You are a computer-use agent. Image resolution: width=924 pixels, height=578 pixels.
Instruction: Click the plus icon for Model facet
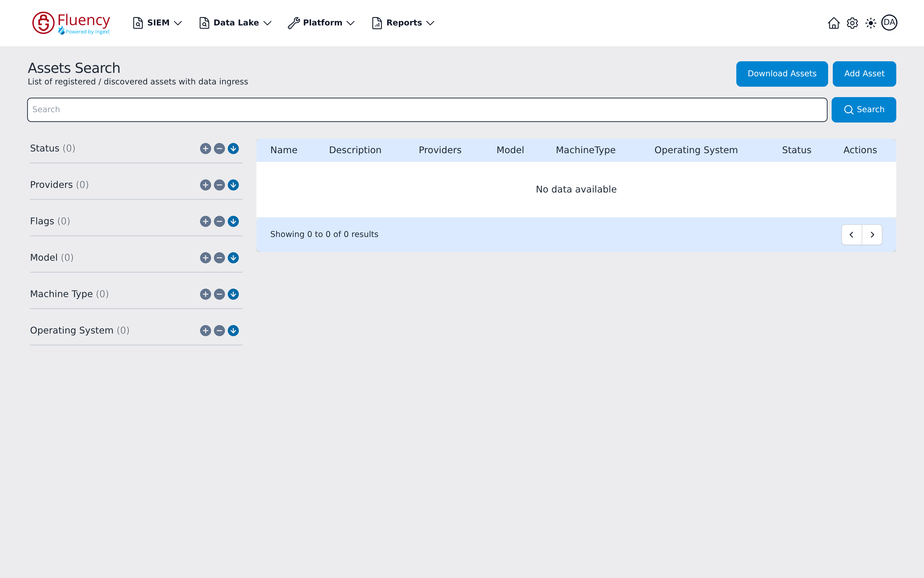(205, 258)
